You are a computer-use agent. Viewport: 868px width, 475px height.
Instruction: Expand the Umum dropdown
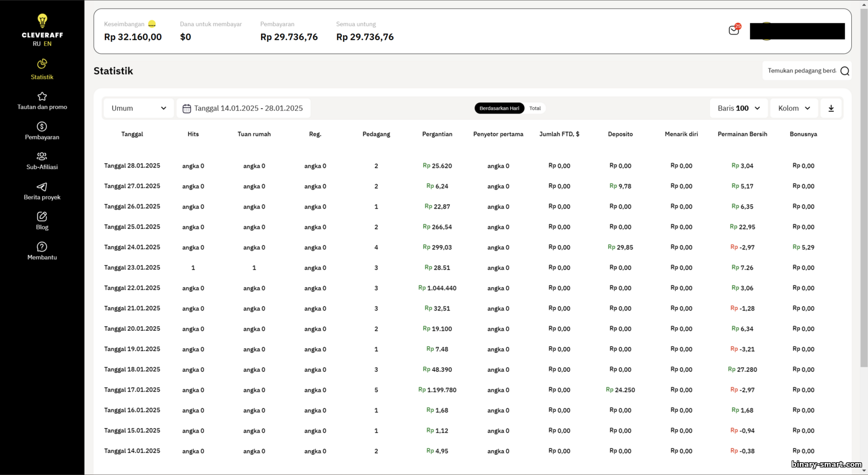pos(138,108)
